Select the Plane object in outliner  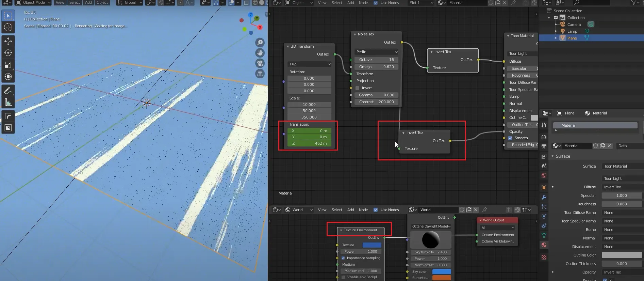572,38
